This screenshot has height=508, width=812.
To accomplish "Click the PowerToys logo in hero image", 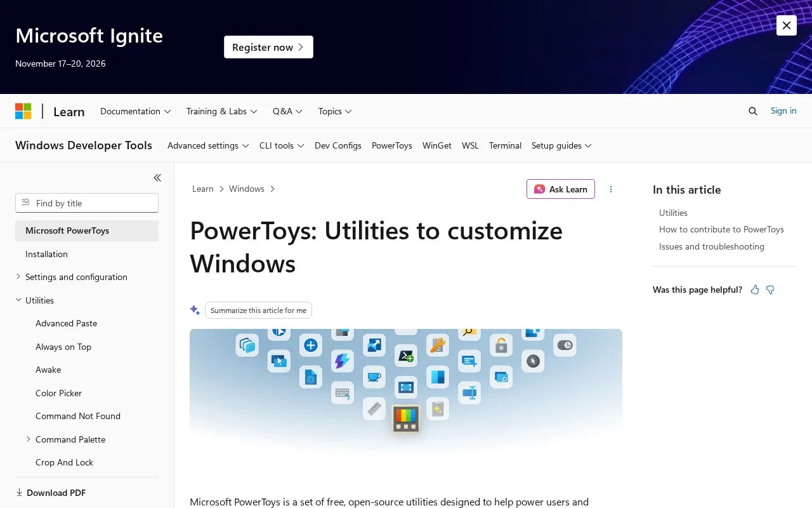I will 406,418.
